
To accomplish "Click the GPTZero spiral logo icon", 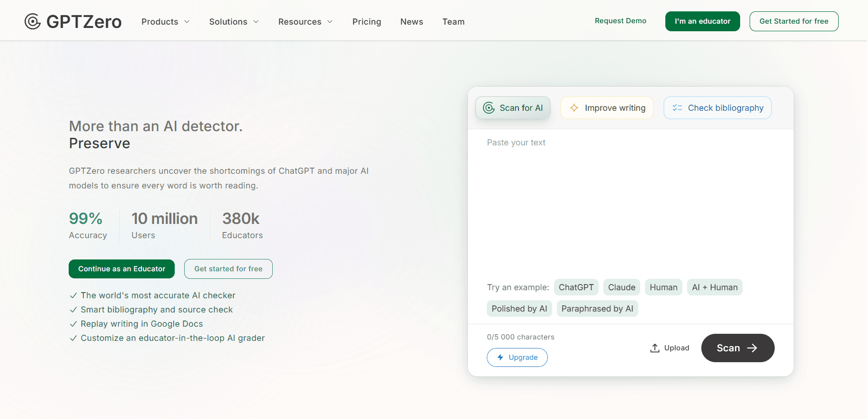I will point(33,21).
